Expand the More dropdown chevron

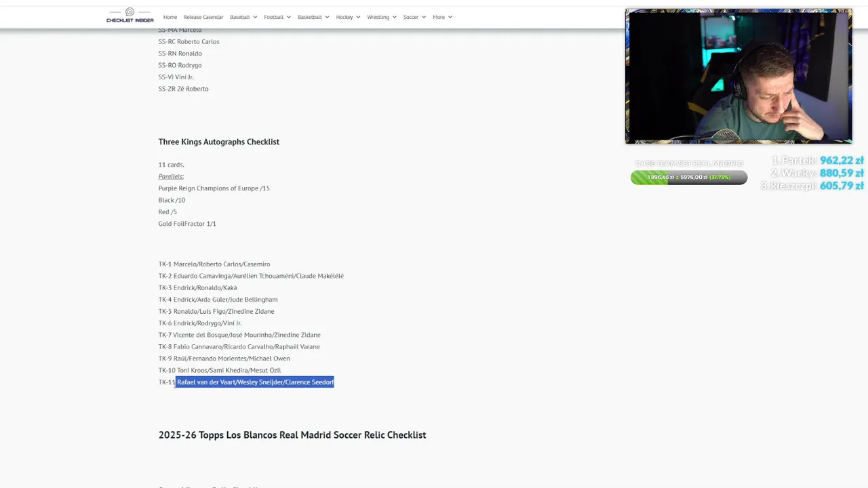(450, 17)
